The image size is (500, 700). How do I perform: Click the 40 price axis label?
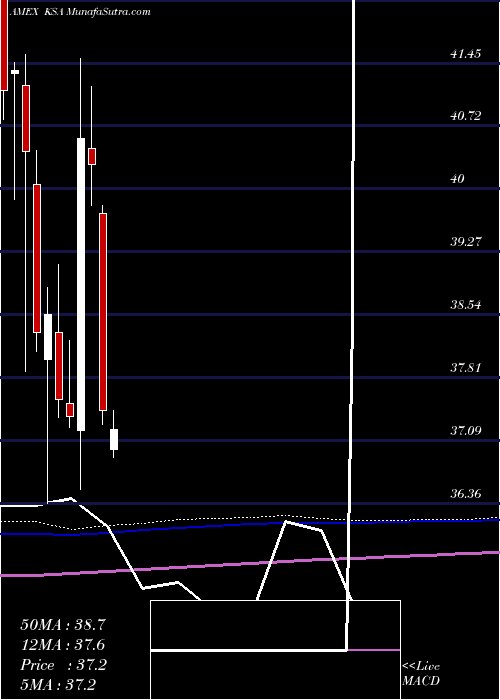click(x=458, y=179)
